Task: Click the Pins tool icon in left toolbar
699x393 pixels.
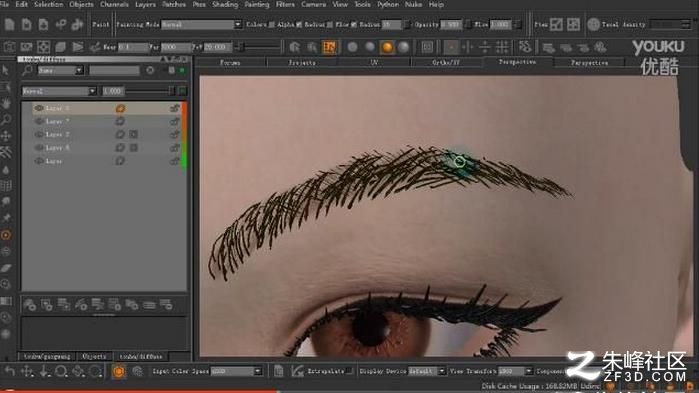Action: (x=6, y=218)
